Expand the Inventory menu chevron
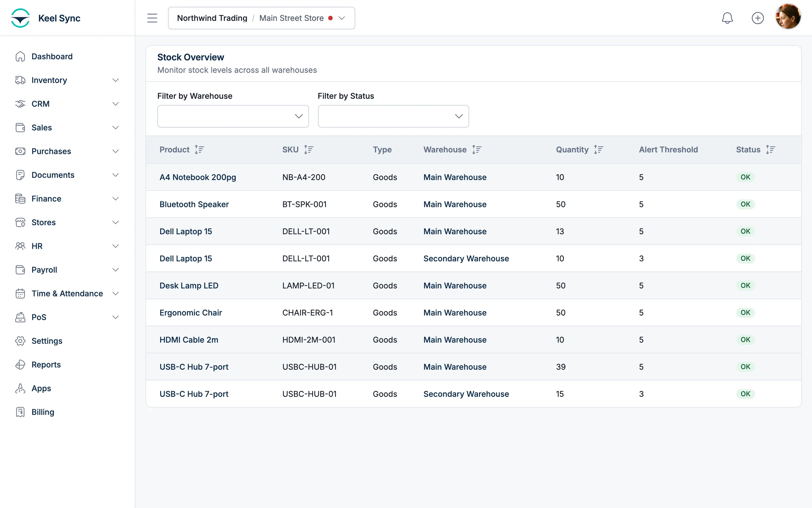812x508 pixels. (115, 80)
